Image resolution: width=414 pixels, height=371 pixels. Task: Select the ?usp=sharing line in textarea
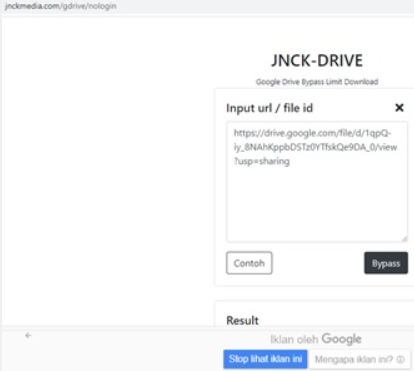262,161
